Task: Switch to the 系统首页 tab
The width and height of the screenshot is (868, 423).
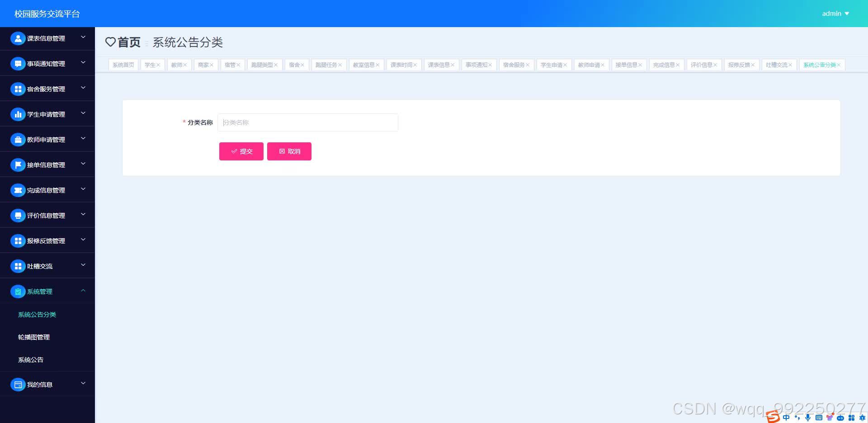Action: tap(123, 65)
